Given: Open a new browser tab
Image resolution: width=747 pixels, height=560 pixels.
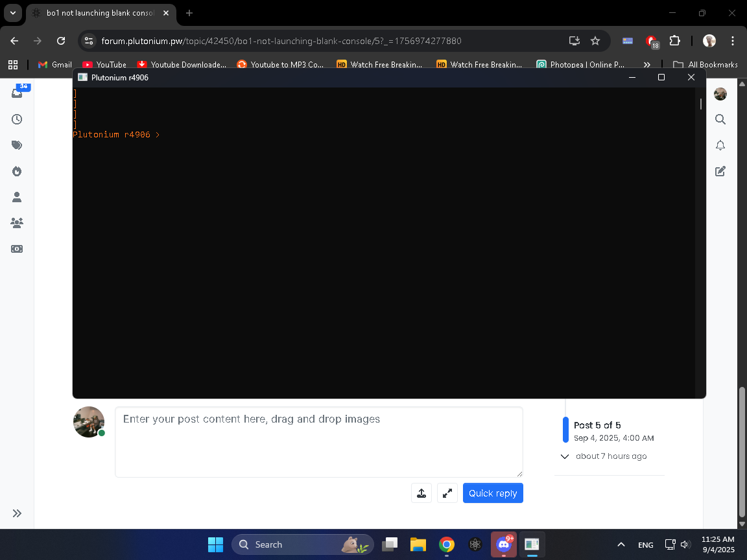Looking at the screenshot, I should click(x=189, y=14).
